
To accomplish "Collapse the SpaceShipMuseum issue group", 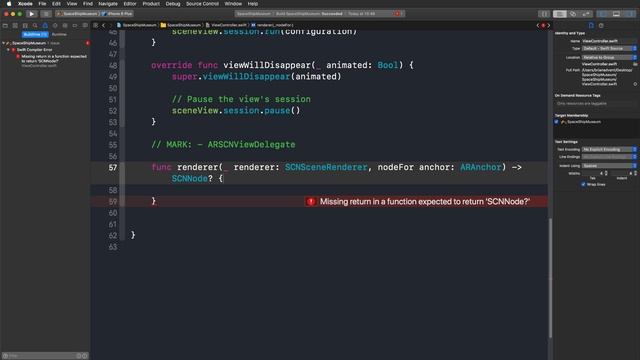I will coord(4,43).
